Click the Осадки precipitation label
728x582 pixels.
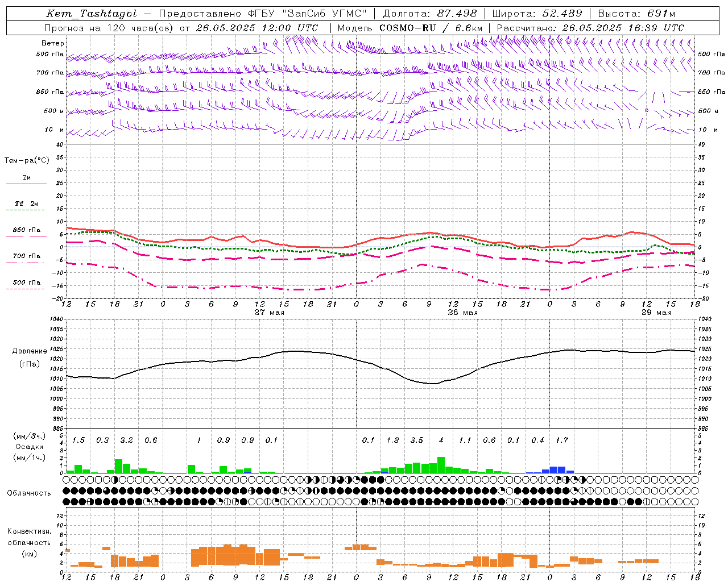(30, 447)
